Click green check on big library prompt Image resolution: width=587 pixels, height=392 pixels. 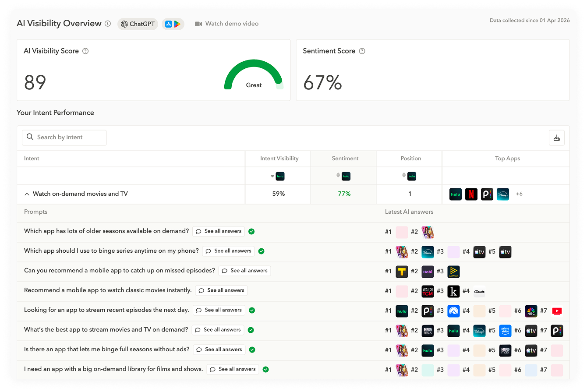[265, 369]
